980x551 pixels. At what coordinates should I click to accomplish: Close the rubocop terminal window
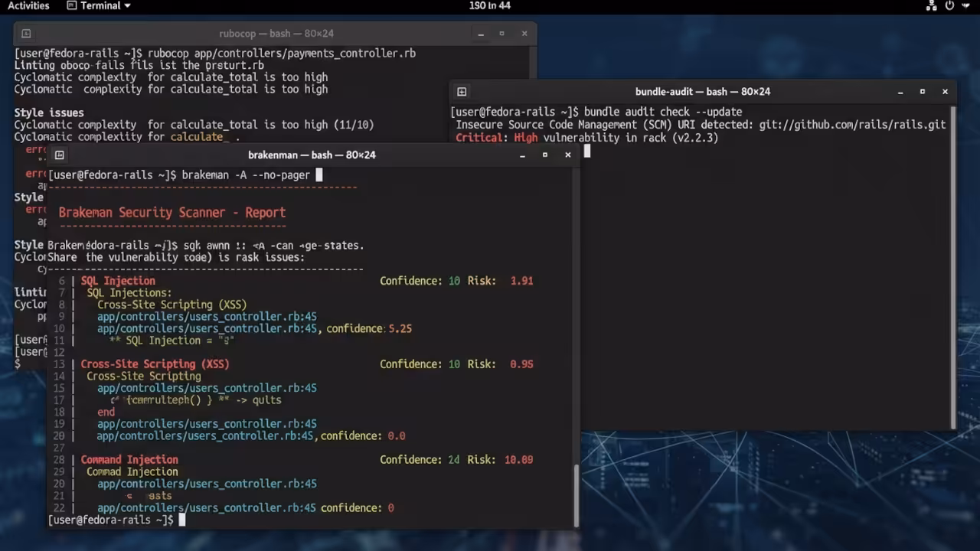[524, 34]
